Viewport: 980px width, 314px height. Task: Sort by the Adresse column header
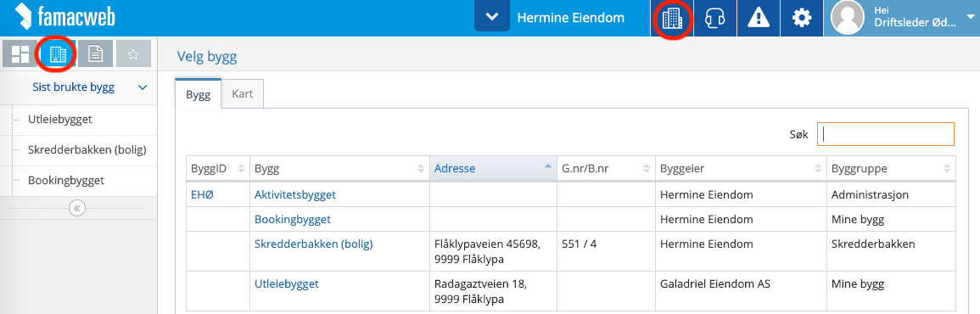coord(493,168)
